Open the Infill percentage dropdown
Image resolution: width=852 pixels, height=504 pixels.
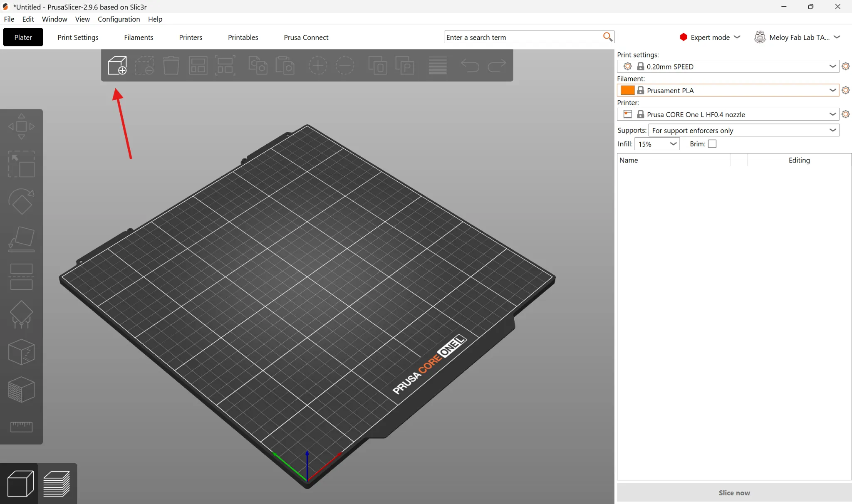pyautogui.click(x=657, y=144)
